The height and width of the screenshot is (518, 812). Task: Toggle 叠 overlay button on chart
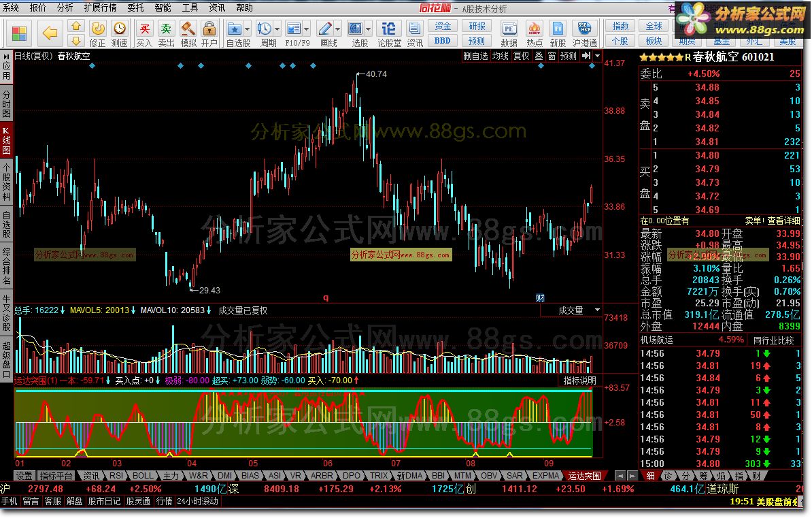point(539,56)
